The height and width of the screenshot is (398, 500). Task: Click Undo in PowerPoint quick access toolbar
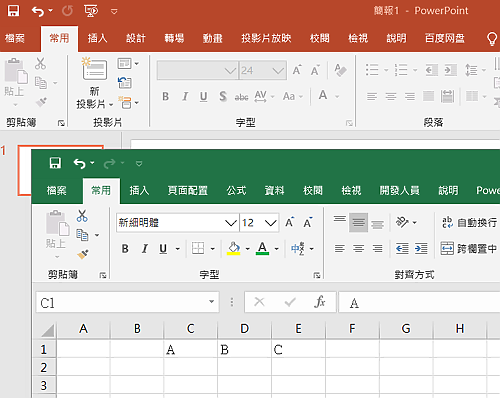[38, 11]
